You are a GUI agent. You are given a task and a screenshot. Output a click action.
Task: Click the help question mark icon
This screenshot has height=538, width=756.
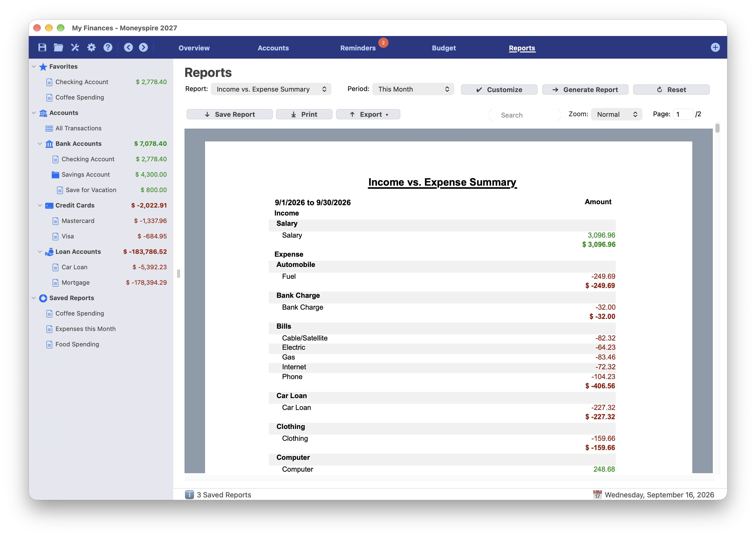[x=108, y=47]
